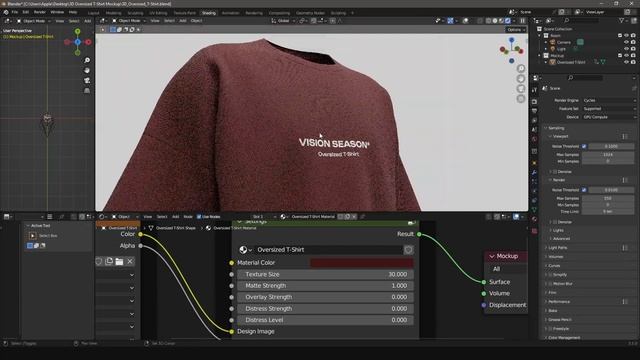Adjust the Matte Strength slider
640x360 pixels.
[325, 286]
